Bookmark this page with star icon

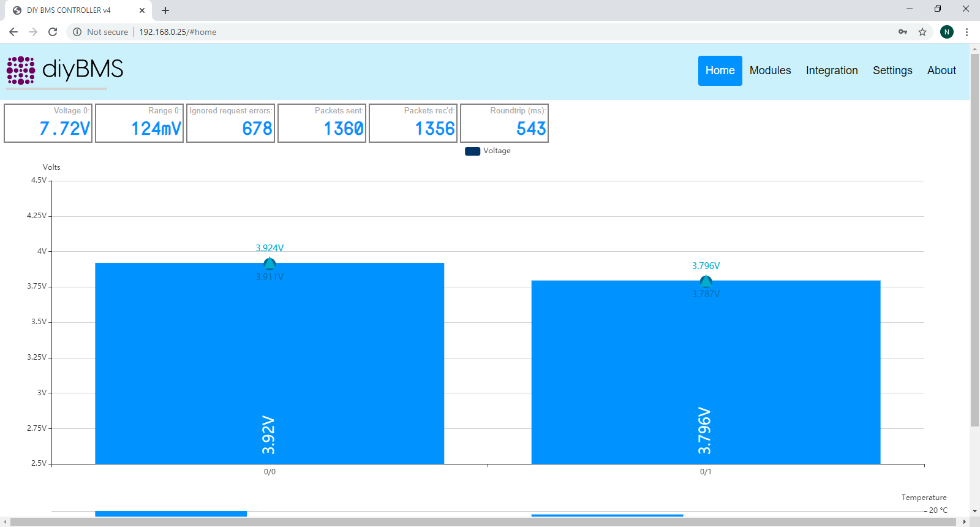pyautogui.click(x=922, y=32)
